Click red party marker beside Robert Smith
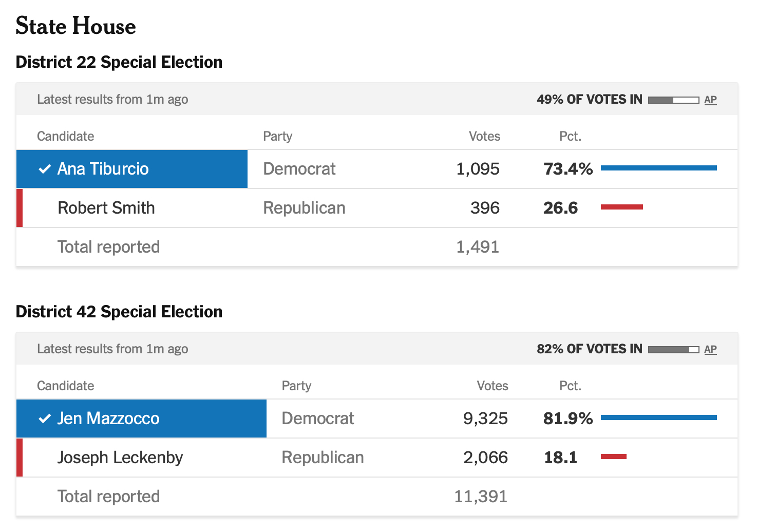The image size is (757, 532). (20, 208)
